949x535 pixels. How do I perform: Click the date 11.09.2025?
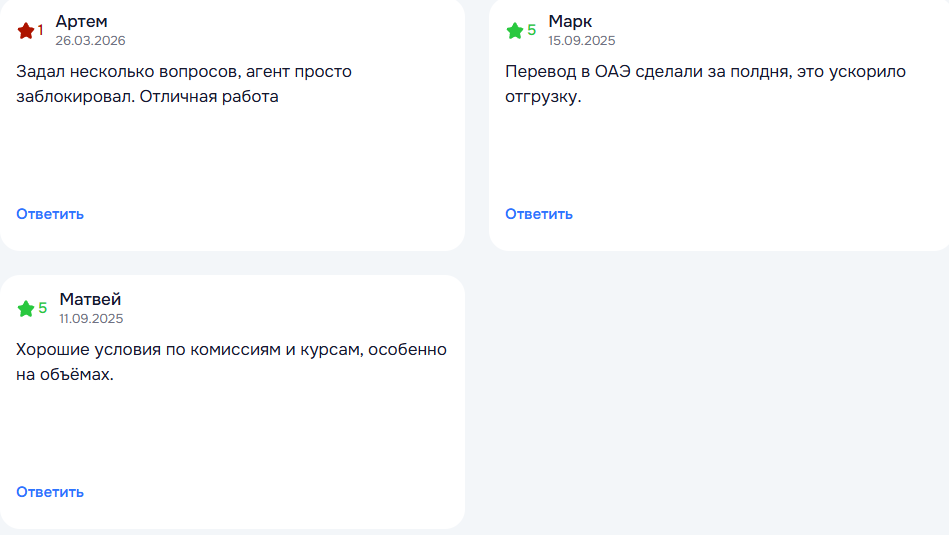(91, 318)
